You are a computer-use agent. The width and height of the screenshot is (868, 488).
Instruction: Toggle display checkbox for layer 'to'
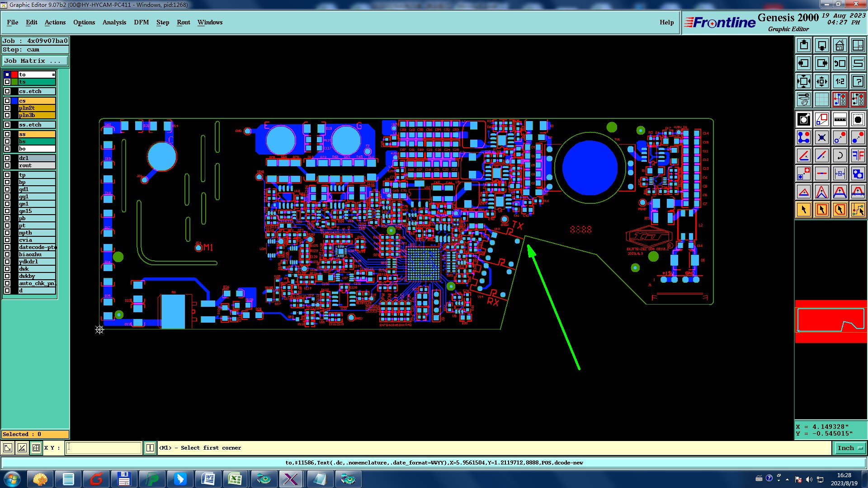coord(7,75)
